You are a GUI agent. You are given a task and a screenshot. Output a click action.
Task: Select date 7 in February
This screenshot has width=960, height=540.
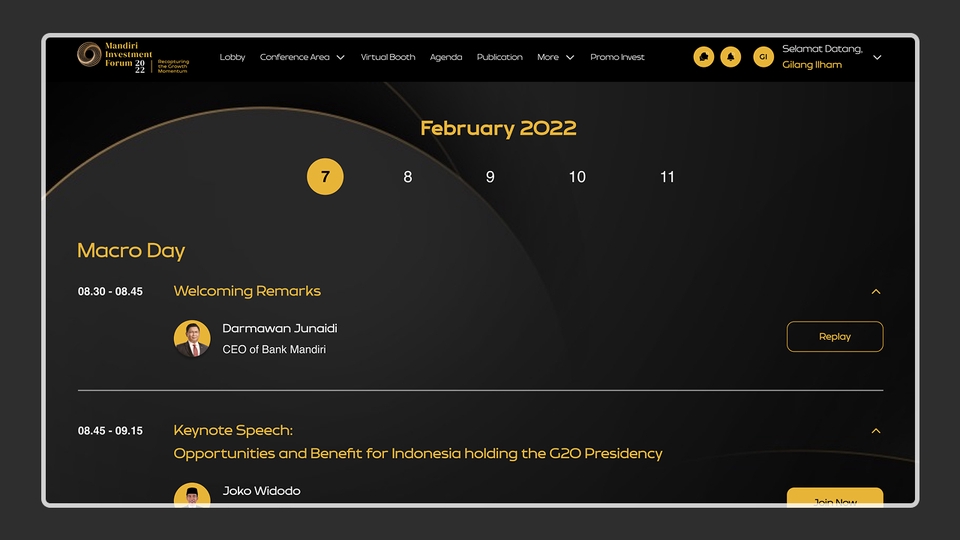pyautogui.click(x=325, y=177)
